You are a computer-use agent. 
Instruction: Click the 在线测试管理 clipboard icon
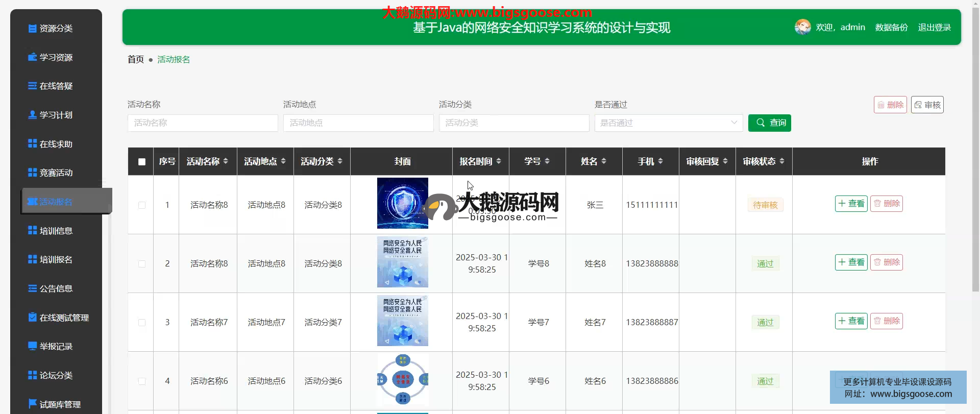32,318
